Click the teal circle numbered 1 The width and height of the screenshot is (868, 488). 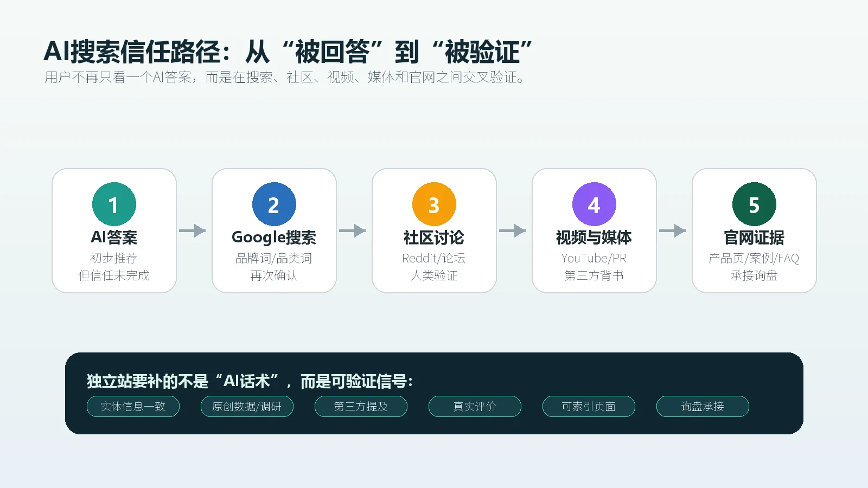[114, 204]
